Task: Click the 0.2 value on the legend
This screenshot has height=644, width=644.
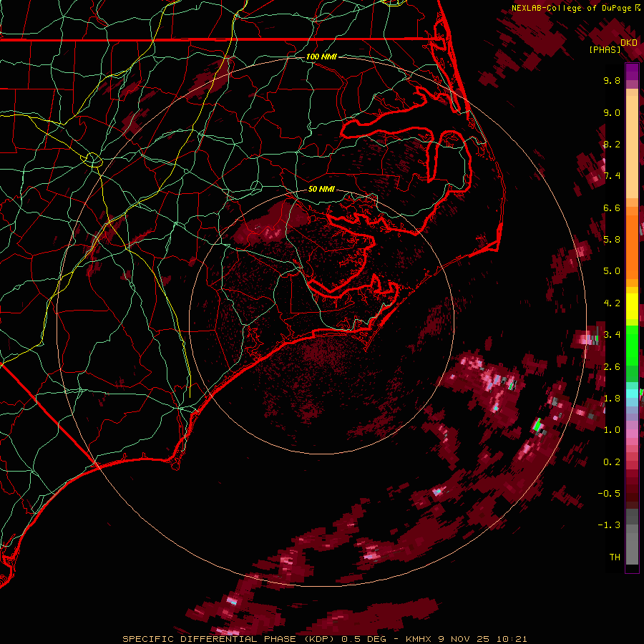Action: tap(612, 462)
